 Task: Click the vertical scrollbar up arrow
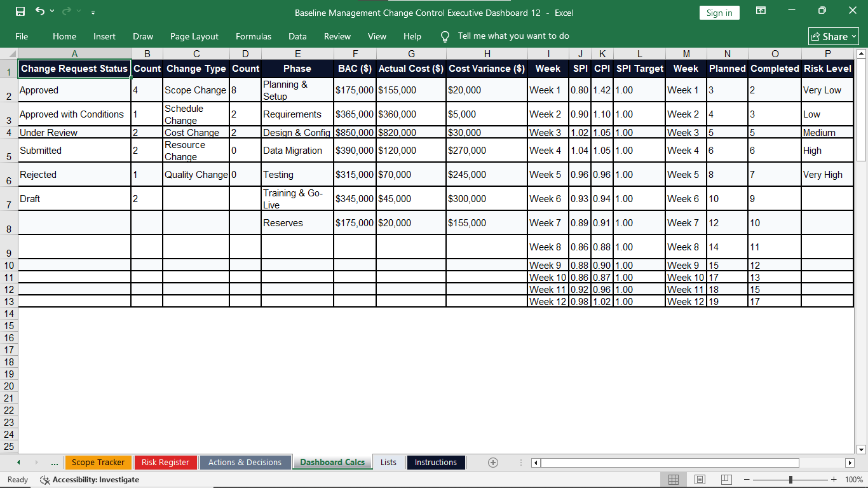(x=862, y=54)
